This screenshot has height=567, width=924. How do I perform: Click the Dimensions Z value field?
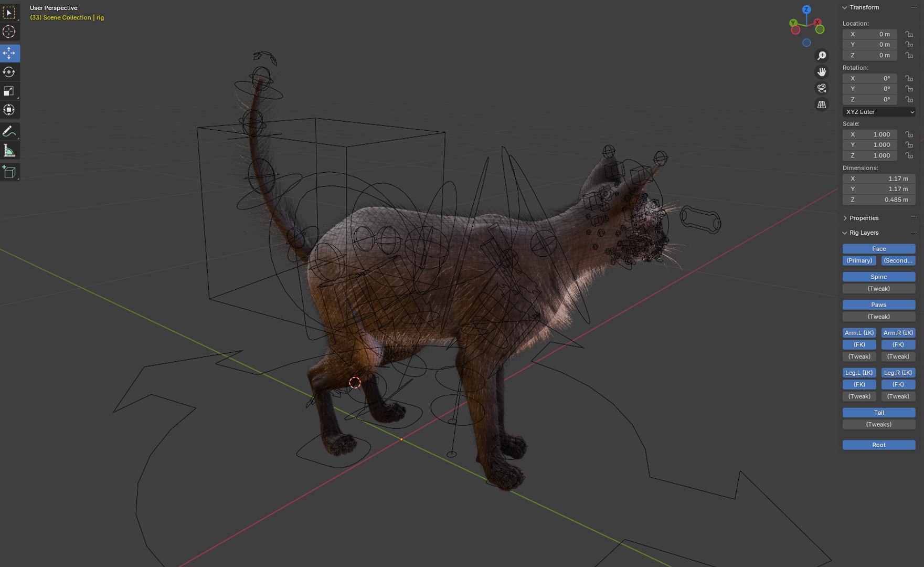coord(879,199)
